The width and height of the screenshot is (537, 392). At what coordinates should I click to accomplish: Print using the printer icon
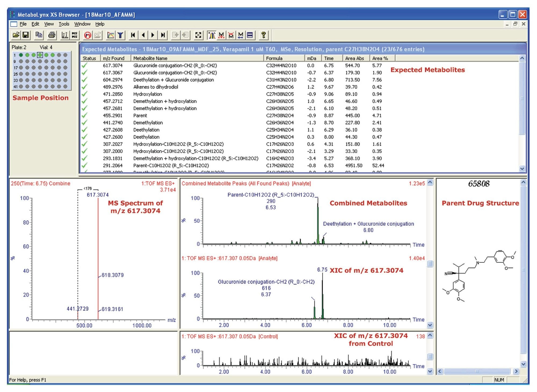(52, 35)
